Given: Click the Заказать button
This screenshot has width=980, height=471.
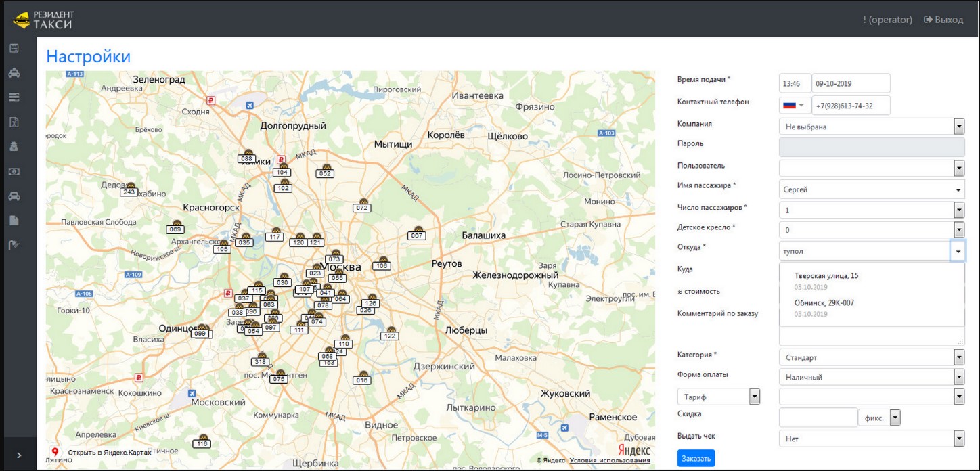Looking at the screenshot, I should pyautogui.click(x=696, y=458).
